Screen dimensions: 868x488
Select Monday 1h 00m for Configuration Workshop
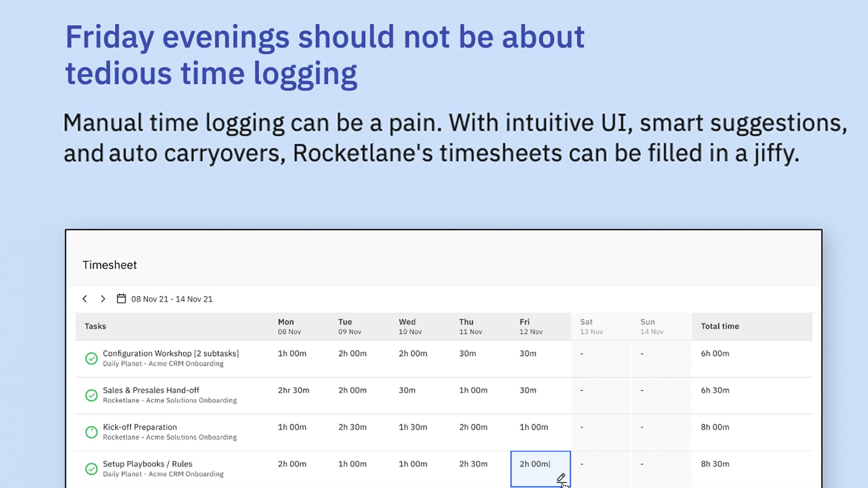[292, 353]
